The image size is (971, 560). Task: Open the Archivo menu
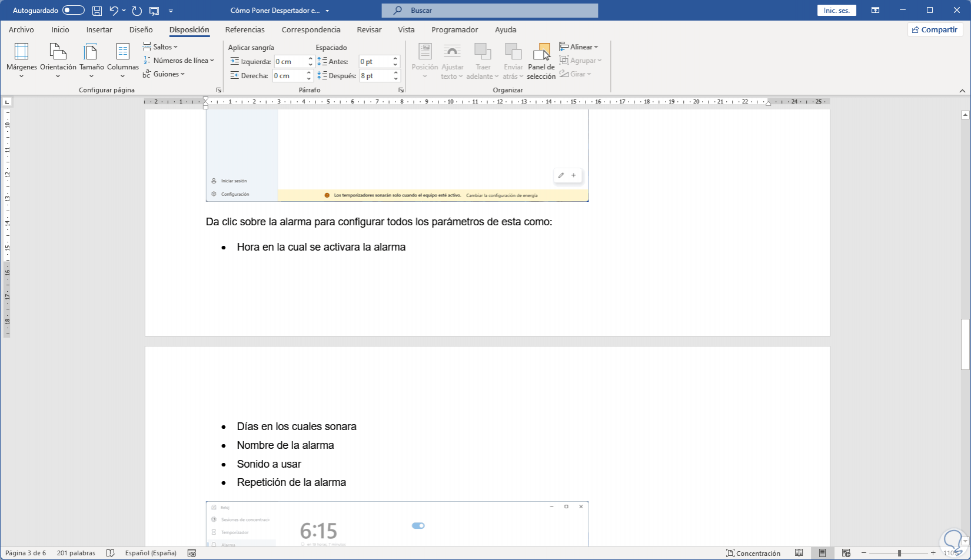[x=21, y=29]
